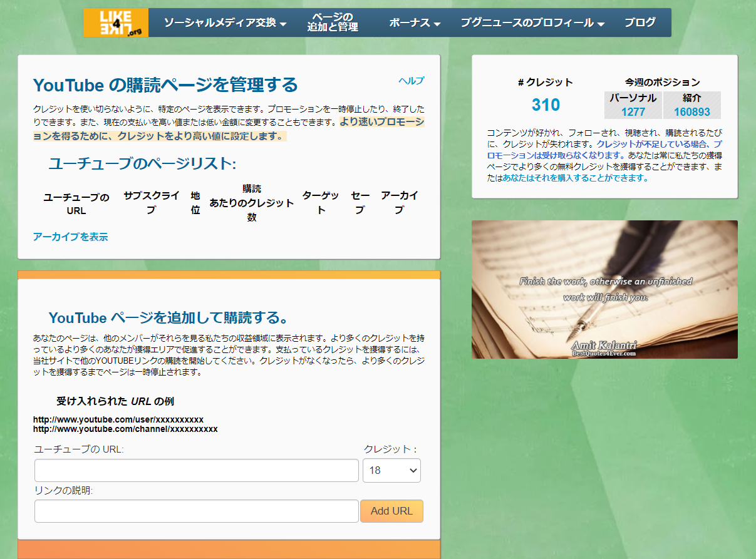The width and height of the screenshot is (756, 559).
Task: Click the ユーチューブのページリスト heading
Action: 142,164
